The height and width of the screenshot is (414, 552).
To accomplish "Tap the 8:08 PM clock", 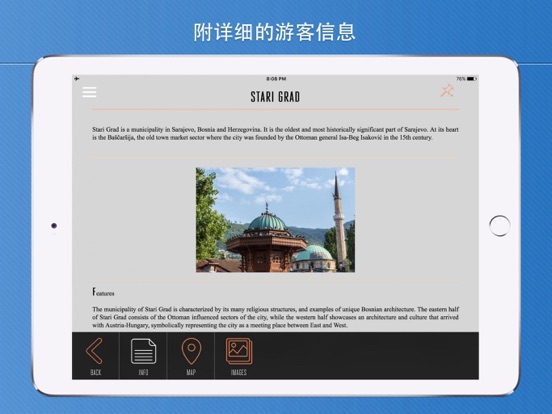I will point(276,79).
